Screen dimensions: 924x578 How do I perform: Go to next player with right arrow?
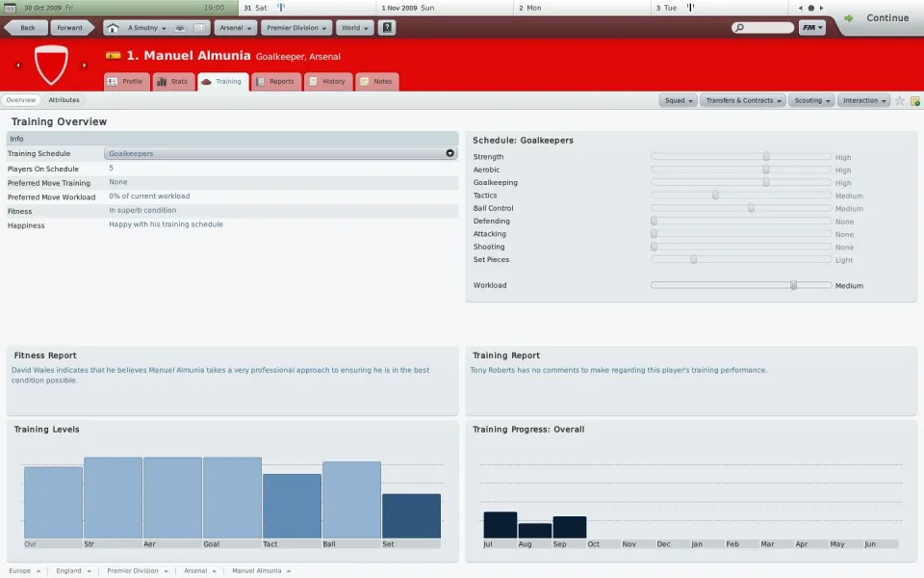pos(84,66)
